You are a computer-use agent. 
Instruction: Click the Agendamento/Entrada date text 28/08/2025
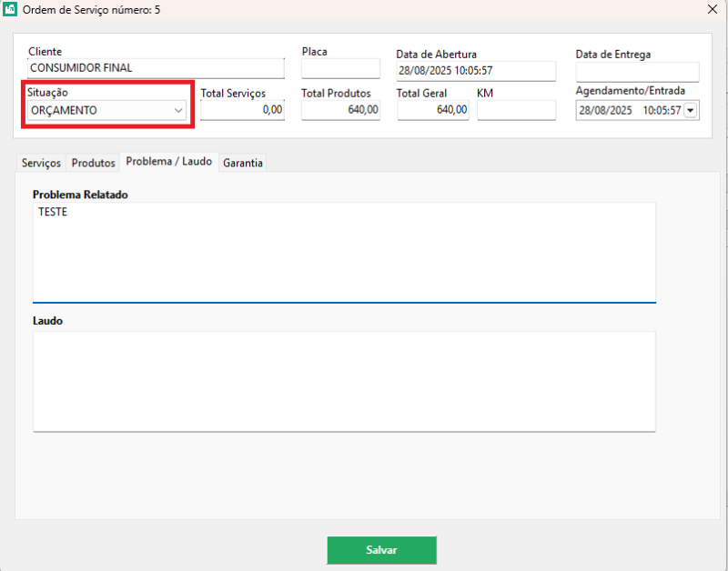coord(605,110)
